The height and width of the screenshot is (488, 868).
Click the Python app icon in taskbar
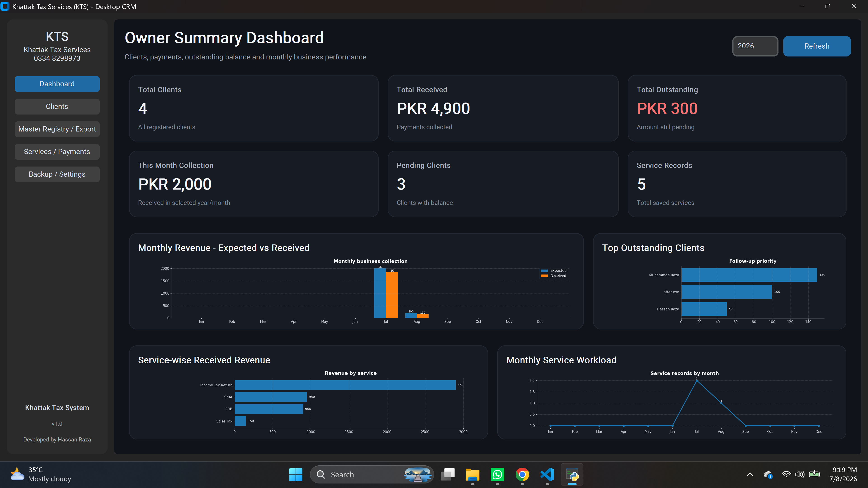[x=572, y=474]
